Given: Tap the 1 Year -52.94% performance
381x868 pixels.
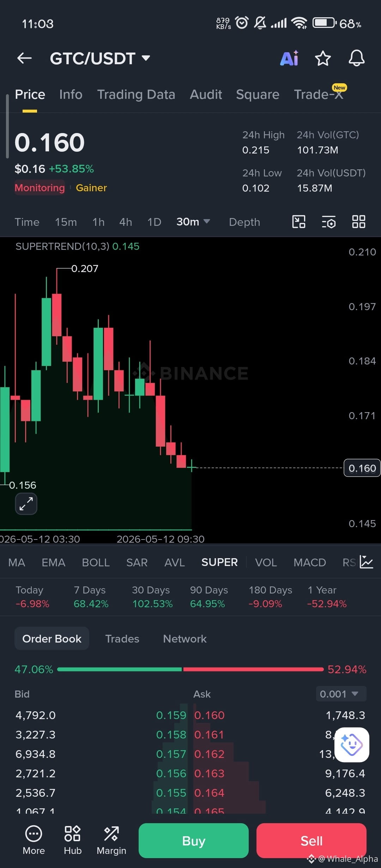Looking at the screenshot, I should [x=327, y=597].
